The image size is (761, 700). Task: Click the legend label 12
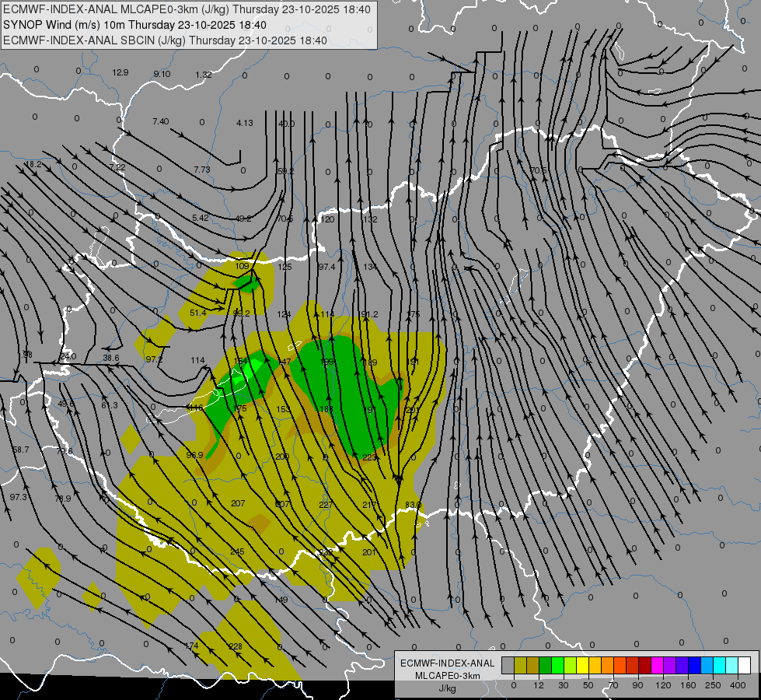pyautogui.click(x=538, y=685)
